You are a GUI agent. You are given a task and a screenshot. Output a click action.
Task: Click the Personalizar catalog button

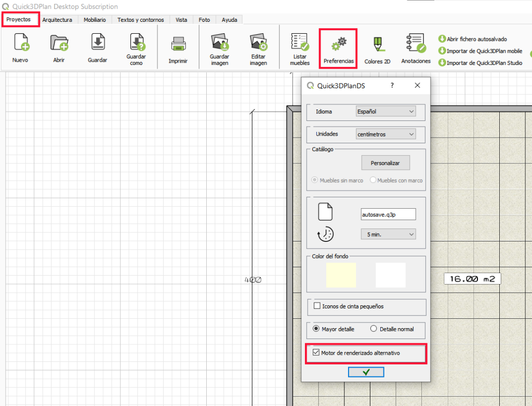[x=385, y=163]
